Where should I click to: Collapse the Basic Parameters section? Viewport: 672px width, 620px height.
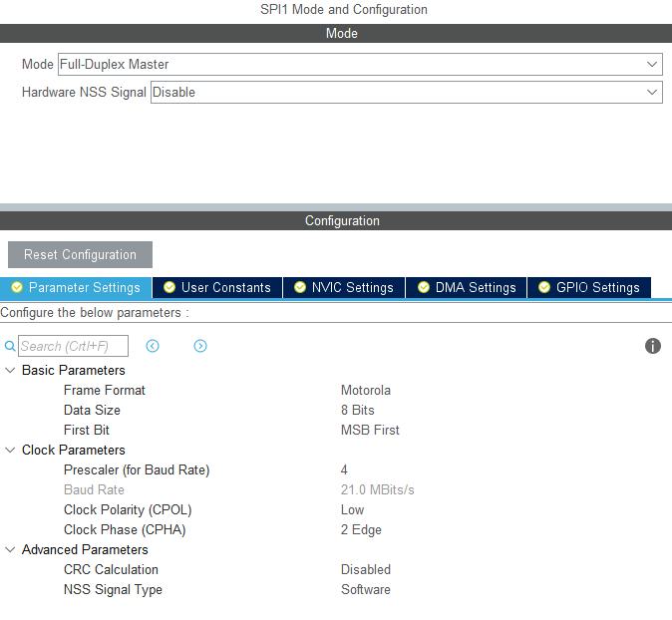tap(10, 370)
